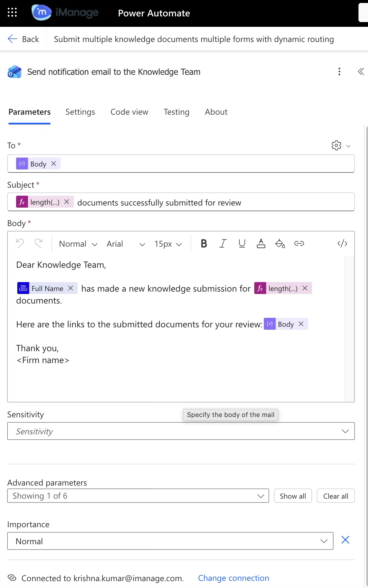The width and height of the screenshot is (368, 588).
Task: Click the Clear all button
Action: [x=336, y=496]
